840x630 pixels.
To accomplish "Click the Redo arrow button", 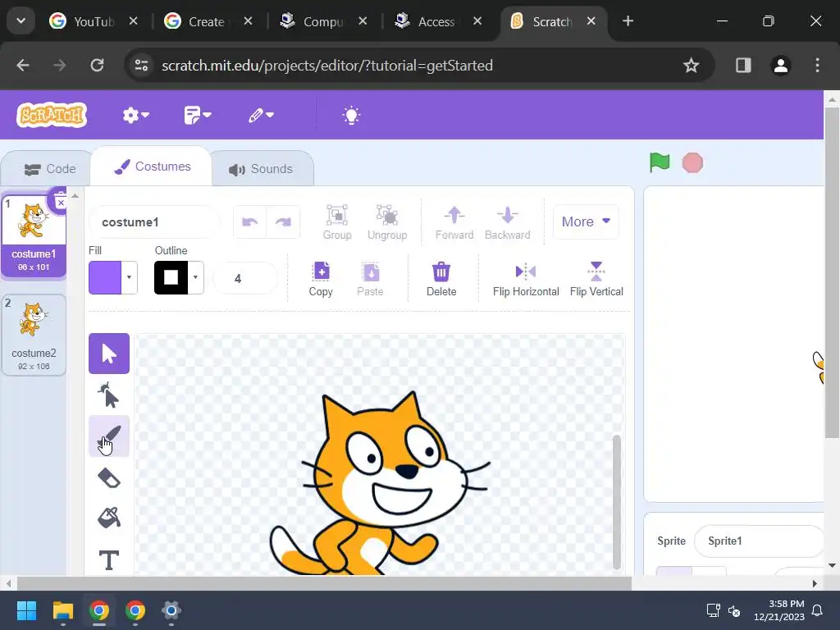I will (283, 221).
